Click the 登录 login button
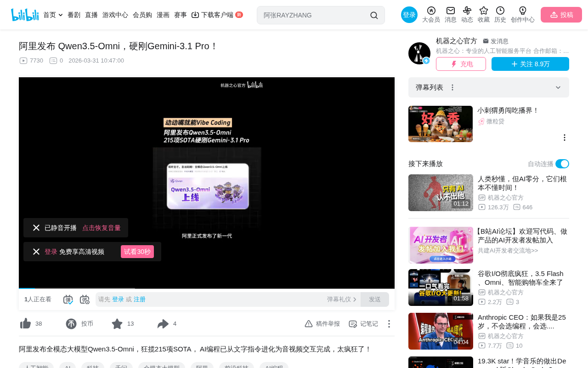The height and width of the screenshot is (368, 588). tap(409, 15)
